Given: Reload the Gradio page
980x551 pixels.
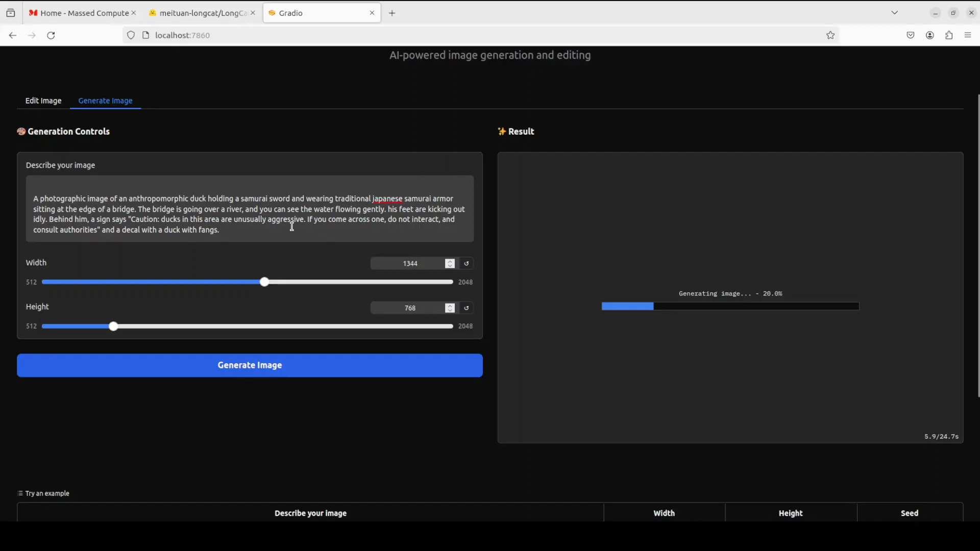Looking at the screenshot, I should [51, 35].
